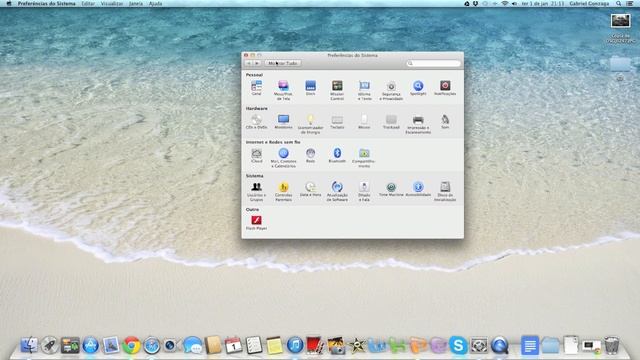The image size is (640, 360).
Task: Open Mail, Contatos e Calendários preferences
Action: point(283,158)
